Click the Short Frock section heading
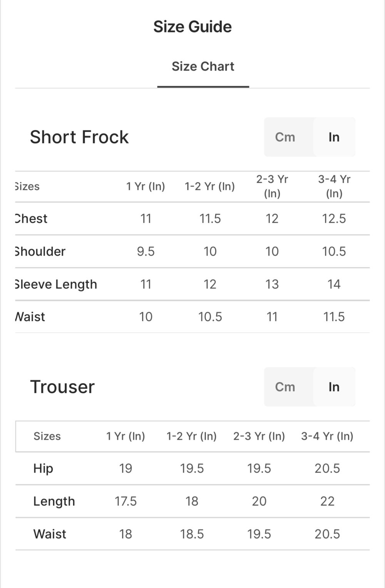385x588 pixels. [x=79, y=137]
